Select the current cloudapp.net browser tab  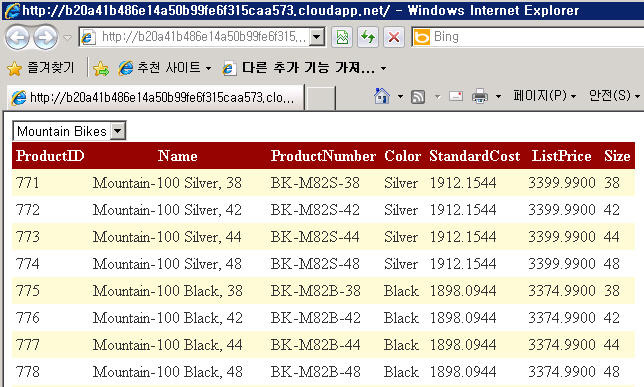pyautogui.click(x=155, y=97)
